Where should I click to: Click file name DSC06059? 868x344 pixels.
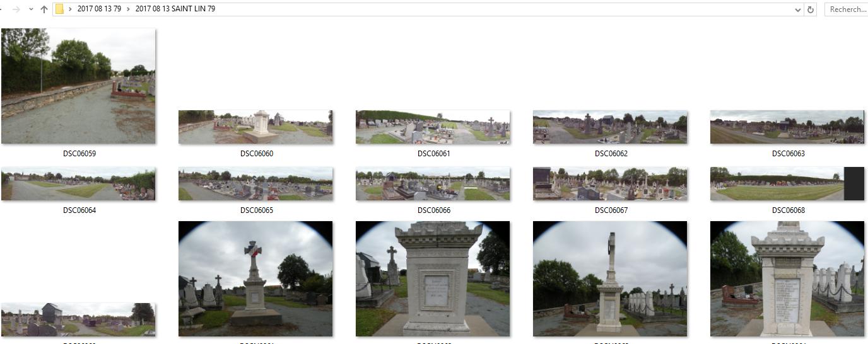79,154
